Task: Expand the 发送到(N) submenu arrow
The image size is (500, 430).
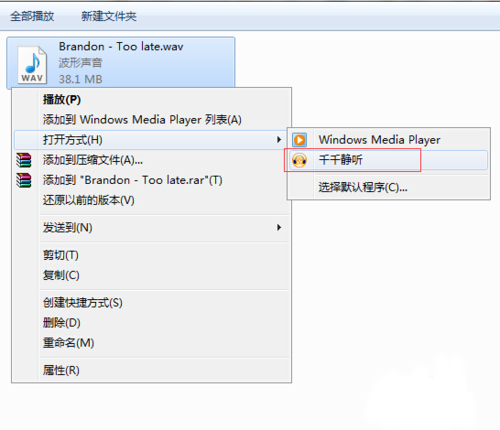Action: [x=279, y=228]
